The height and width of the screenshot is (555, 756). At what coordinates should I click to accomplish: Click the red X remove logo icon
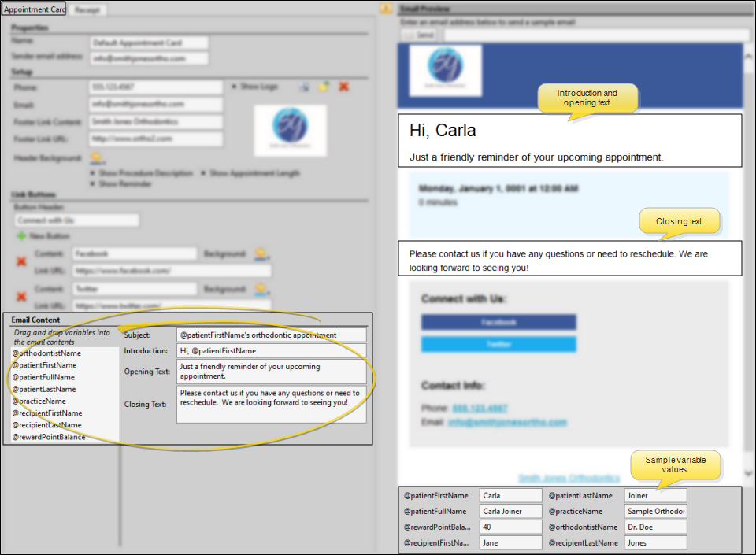point(343,87)
